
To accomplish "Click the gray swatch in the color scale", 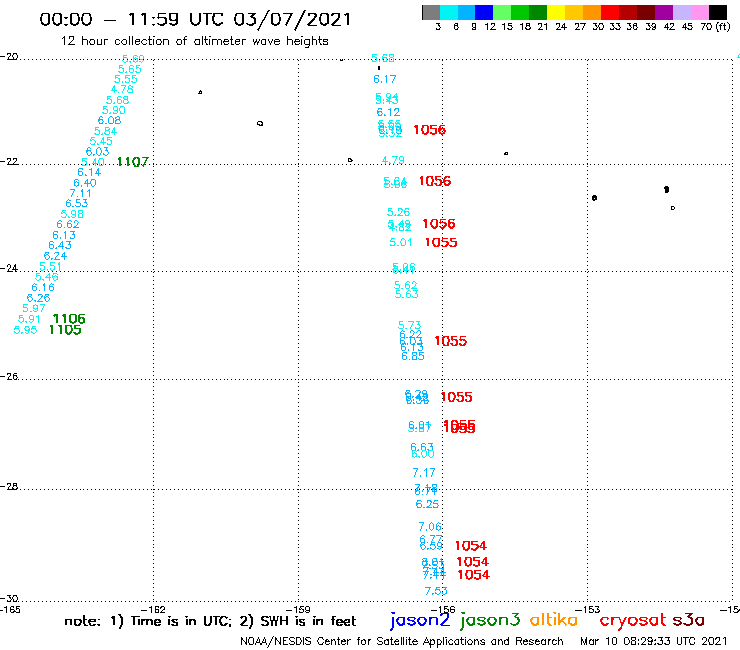I will (431, 12).
